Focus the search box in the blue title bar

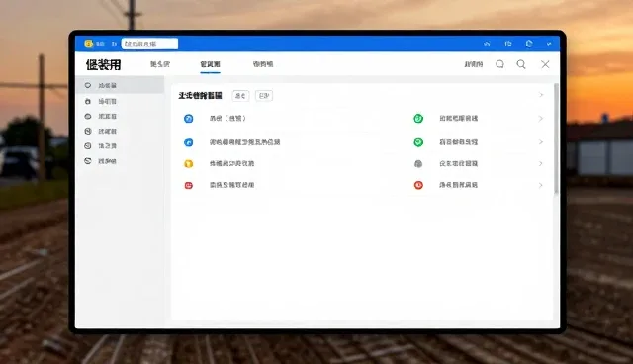pyautogui.click(x=149, y=44)
